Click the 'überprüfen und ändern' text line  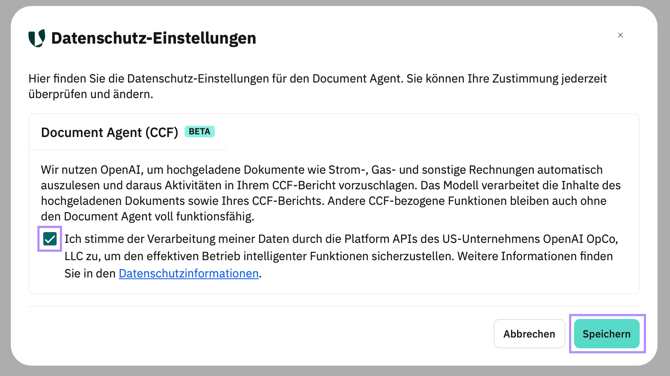91,94
